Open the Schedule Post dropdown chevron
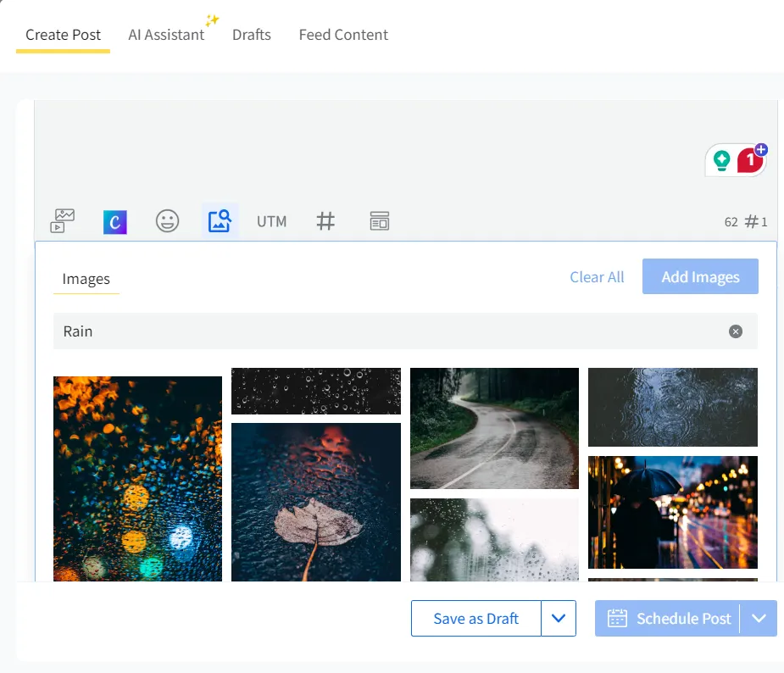The height and width of the screenshot is (673, 784). pyautogui.click(x=759, y=618)
